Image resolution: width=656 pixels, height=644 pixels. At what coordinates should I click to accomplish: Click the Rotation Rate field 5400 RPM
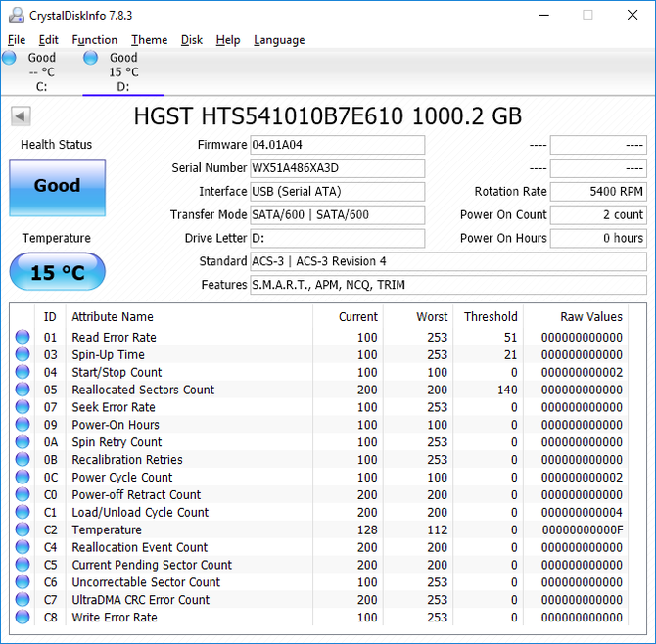[x=598, y=192]
